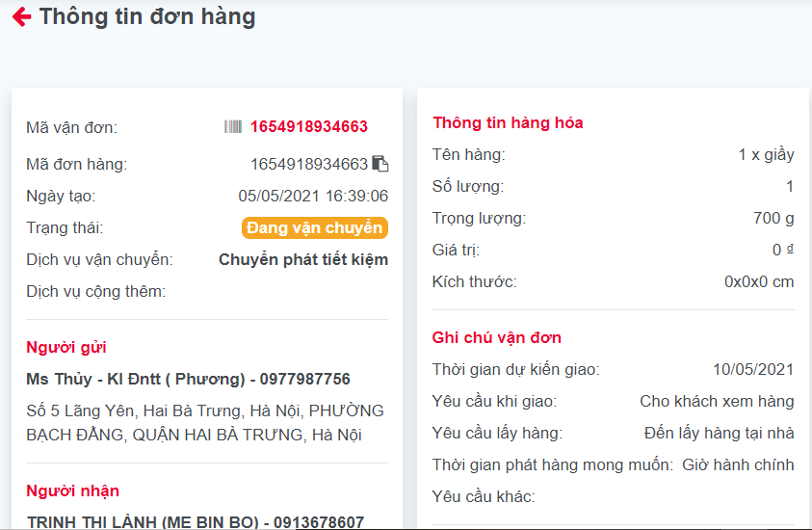The image size is (812, 530).
Task: Click recipient TRINH THI LÀNH line
Action: tap(195, 522)
